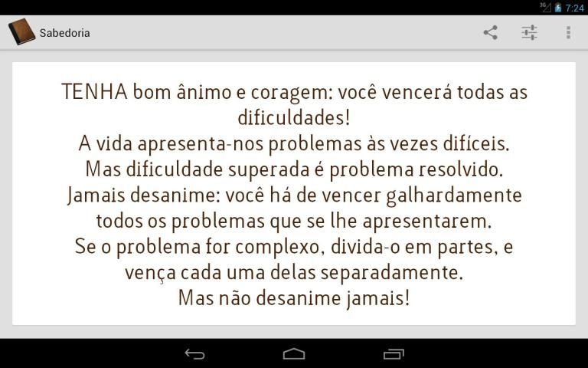
Task: Select the Sabedoria app title
Action: coord(65,33)
